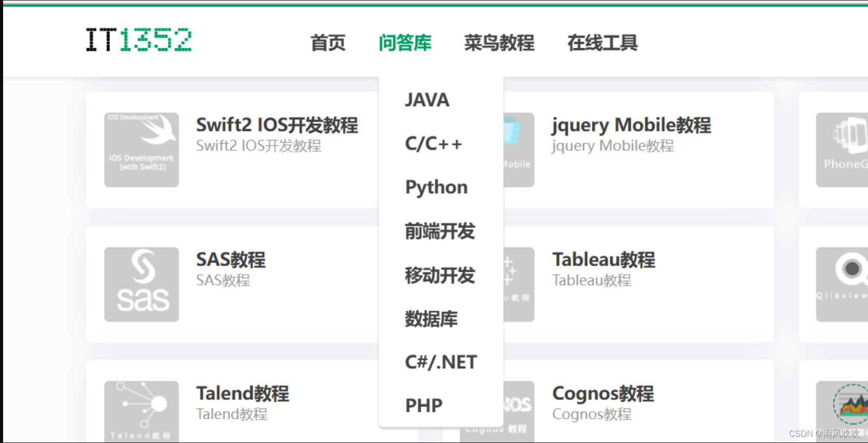Open the jquery Mobile教程 title link
This screenshot has height=443, width=868.
[631, 125]
